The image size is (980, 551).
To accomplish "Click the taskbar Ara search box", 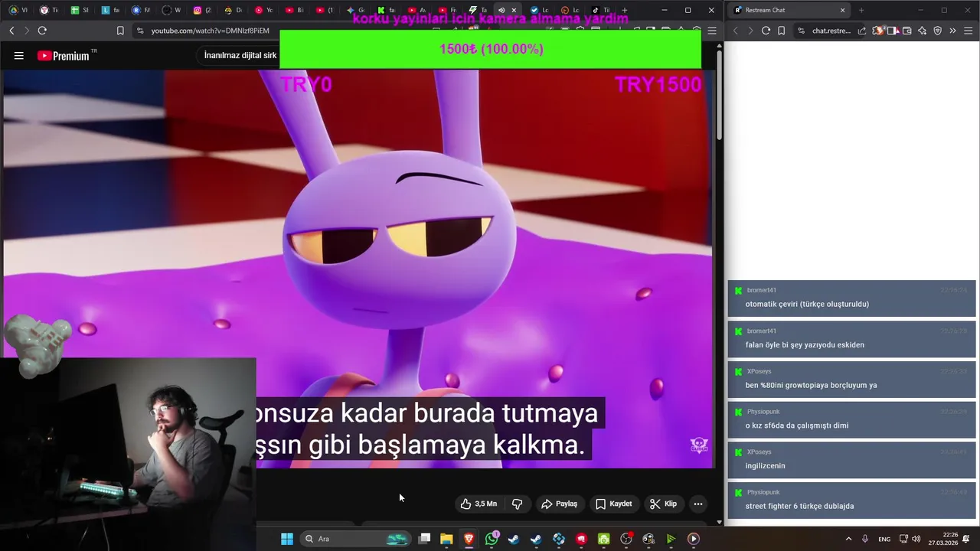I will coord(356,539).
